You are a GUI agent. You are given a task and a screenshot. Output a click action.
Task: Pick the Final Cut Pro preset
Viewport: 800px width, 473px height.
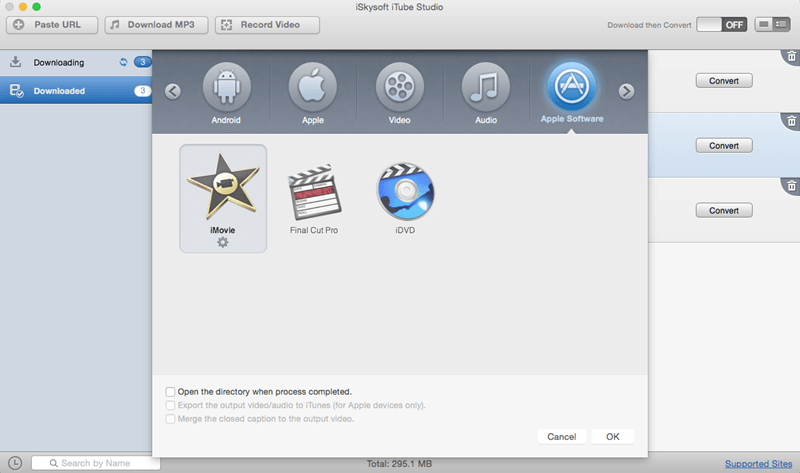coord(314,199)
